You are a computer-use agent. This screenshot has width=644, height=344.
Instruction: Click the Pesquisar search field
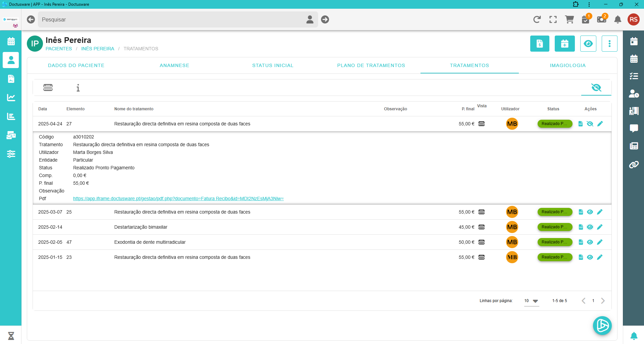tap(171, 19)
